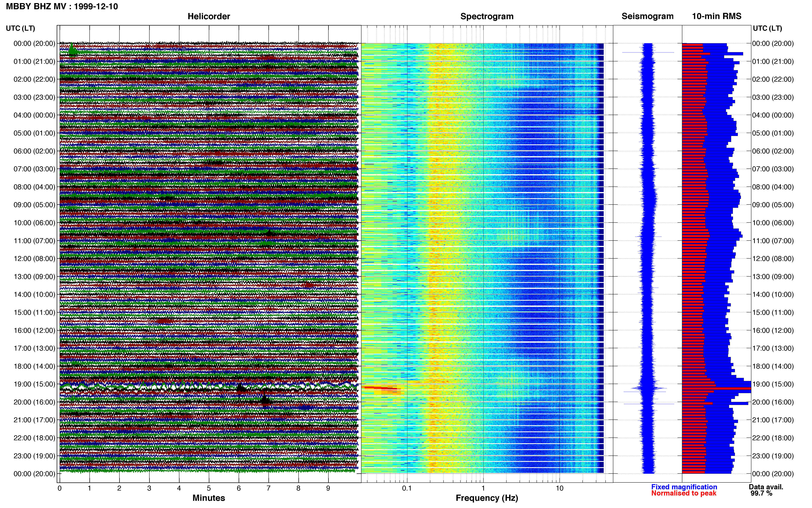Click the 'Helicorder' panel heading
Viewport: 812px width, 508px height.
pyautogui.click(x=208, y=16)
